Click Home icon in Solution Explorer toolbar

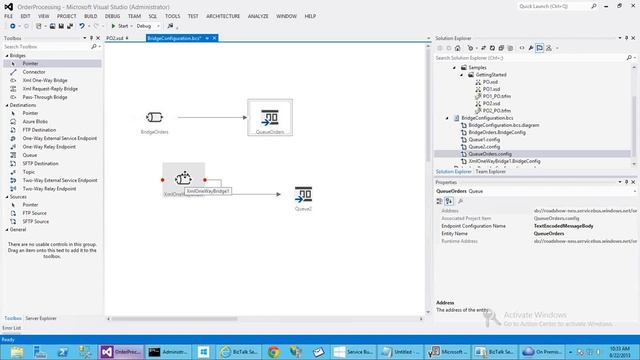(x=458, y=48)
